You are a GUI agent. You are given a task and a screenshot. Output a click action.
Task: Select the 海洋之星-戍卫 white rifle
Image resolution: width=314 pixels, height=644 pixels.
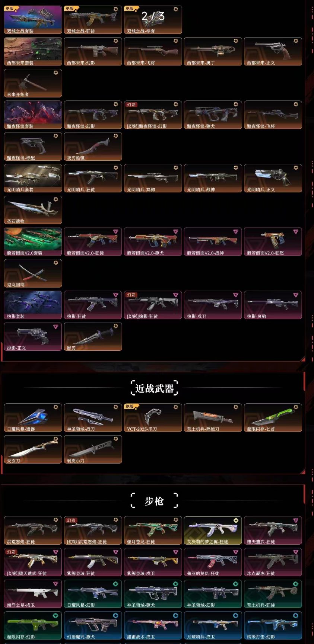pyautogui.click(x=33, y=593)
